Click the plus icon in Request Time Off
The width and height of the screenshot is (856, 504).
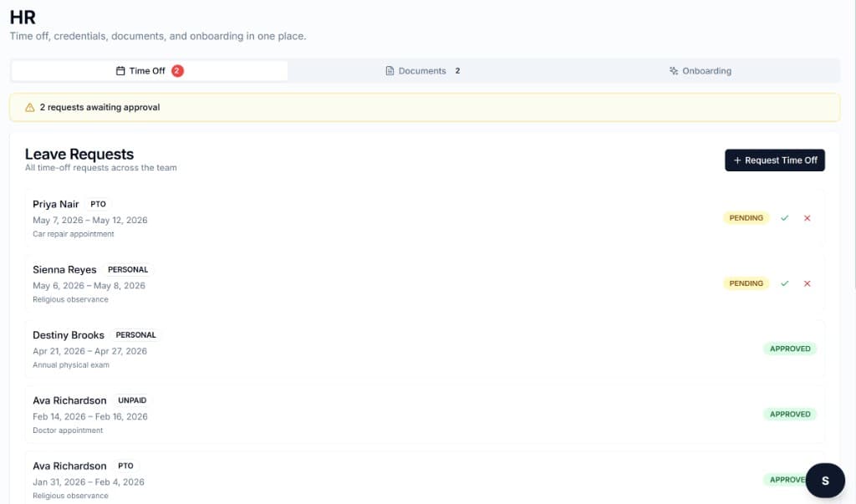[x=739, y=160]
